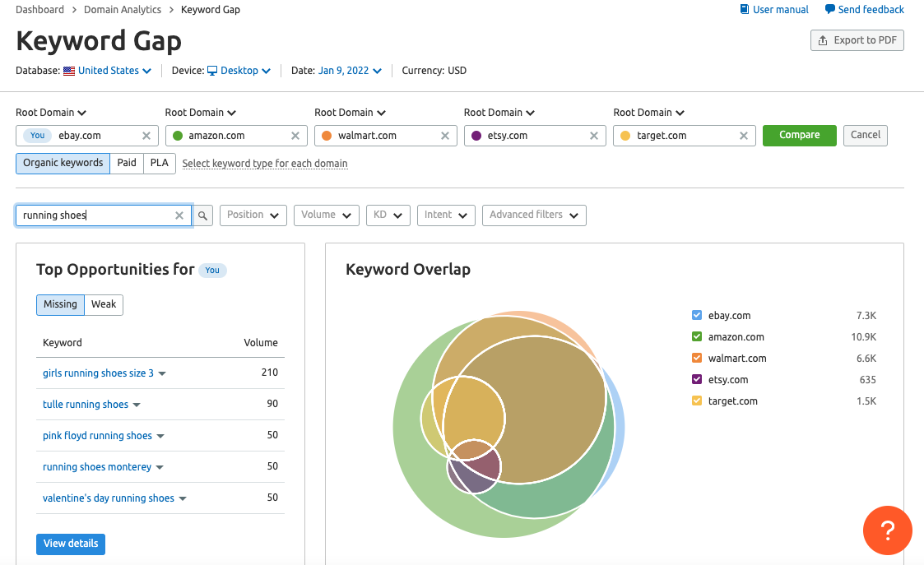924x565 pixels.
Task: Click the search magnifier icon button
Action: point(202,215)
